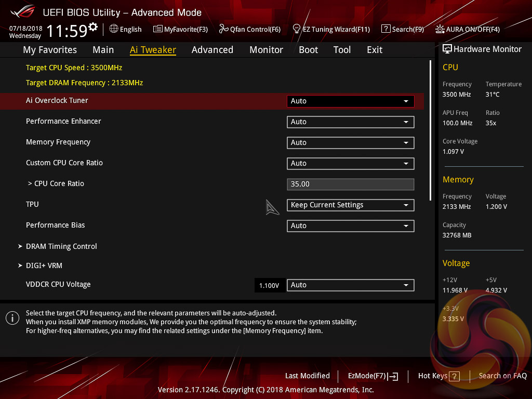532x399 pixels.
Task: Click the info icon beside help text
Action: 12,318
